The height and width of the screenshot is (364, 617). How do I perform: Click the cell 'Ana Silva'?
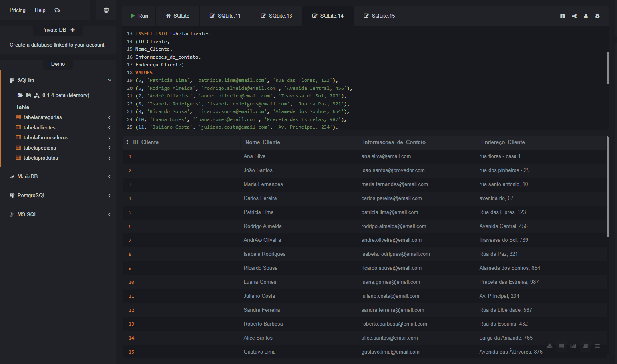point(255,156)
